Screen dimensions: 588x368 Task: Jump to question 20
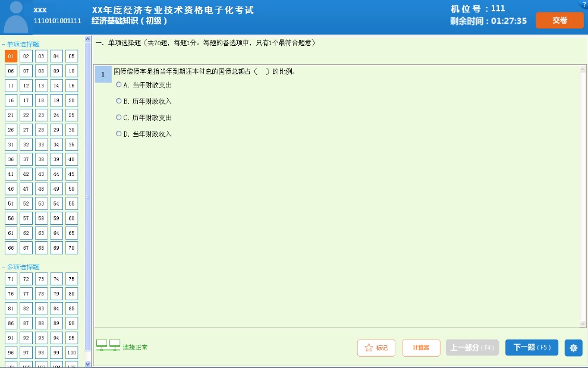point(71,100)
